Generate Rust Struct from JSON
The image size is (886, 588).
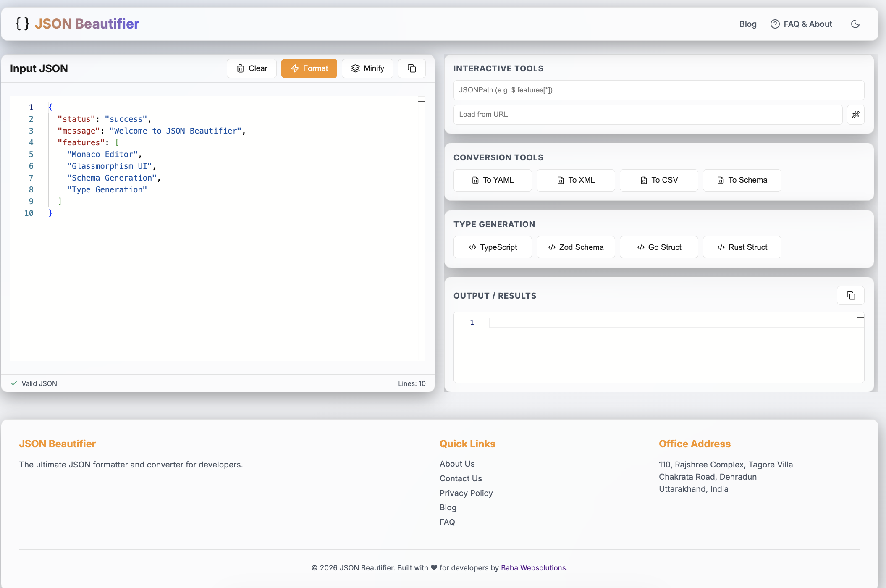pyautogui.click(x=742, y=247)
